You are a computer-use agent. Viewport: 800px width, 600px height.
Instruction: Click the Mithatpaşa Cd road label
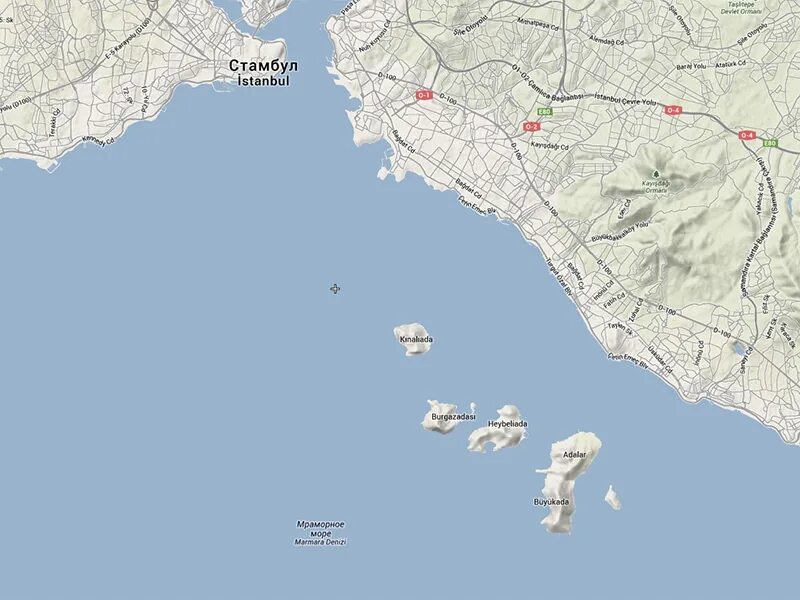click(x=538, y=24)
